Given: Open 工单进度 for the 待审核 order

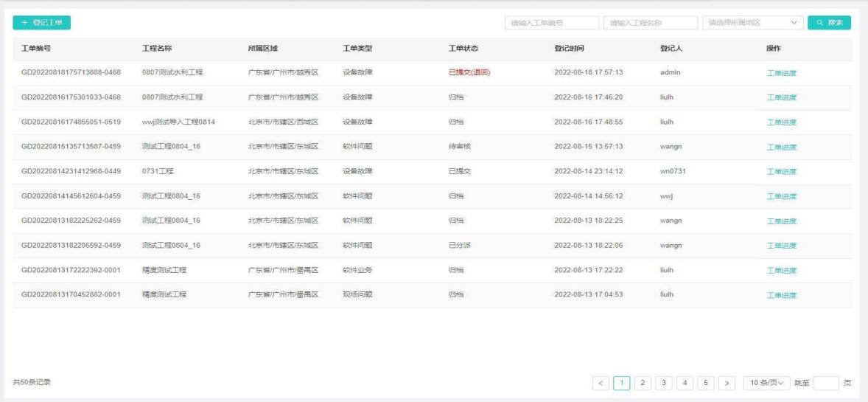Looking at the screenshot, I should (x=782, y=147).
